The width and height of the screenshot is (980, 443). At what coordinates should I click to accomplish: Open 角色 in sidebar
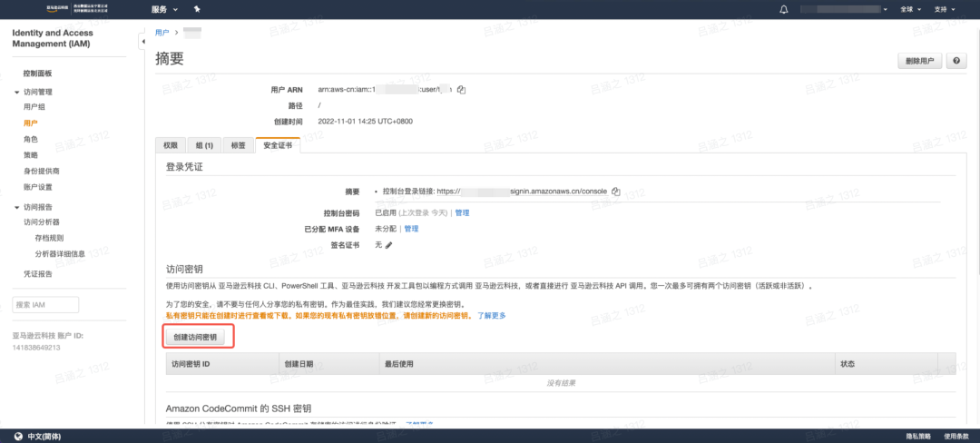pyautogui.click(x=31, y=139)
